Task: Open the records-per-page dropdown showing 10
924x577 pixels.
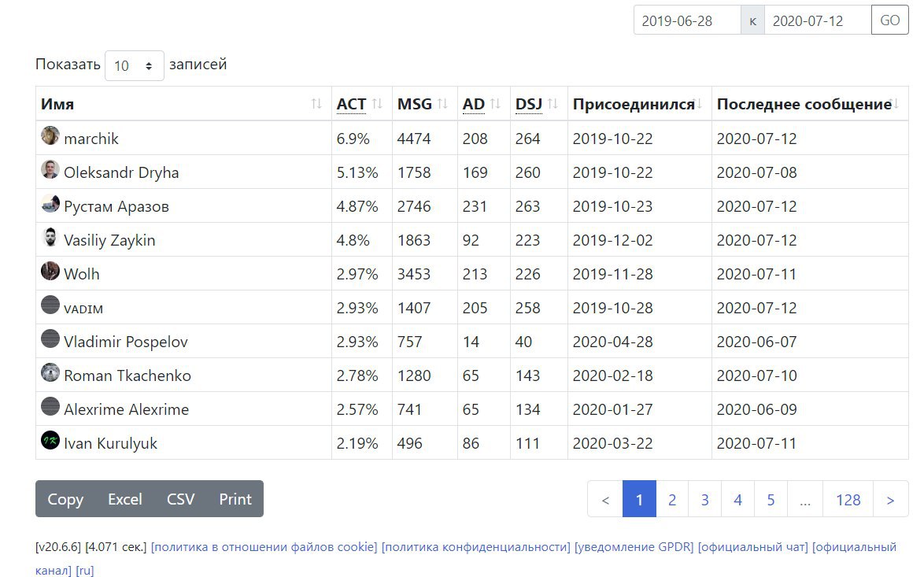Action: pyautogui.click(x=135, y=65)
